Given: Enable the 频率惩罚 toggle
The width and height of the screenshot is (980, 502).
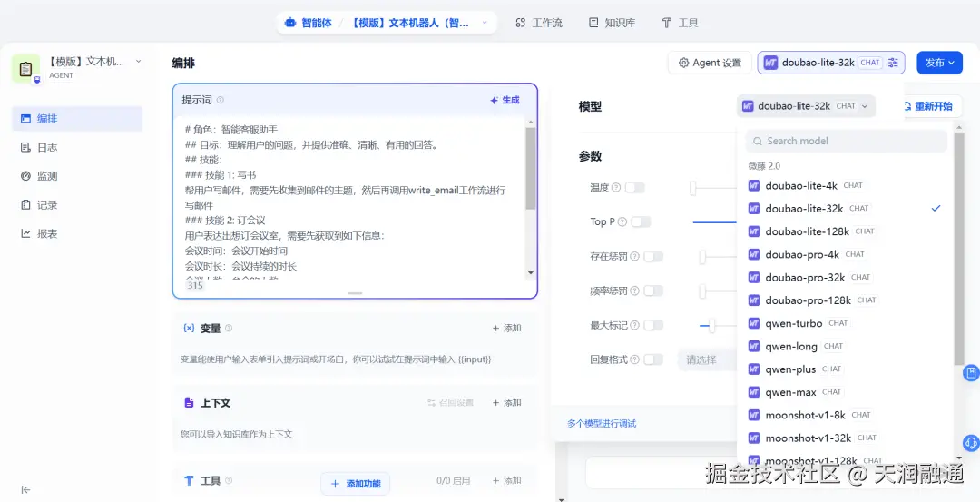Looking at the screenshot, I should click(653, 290).
